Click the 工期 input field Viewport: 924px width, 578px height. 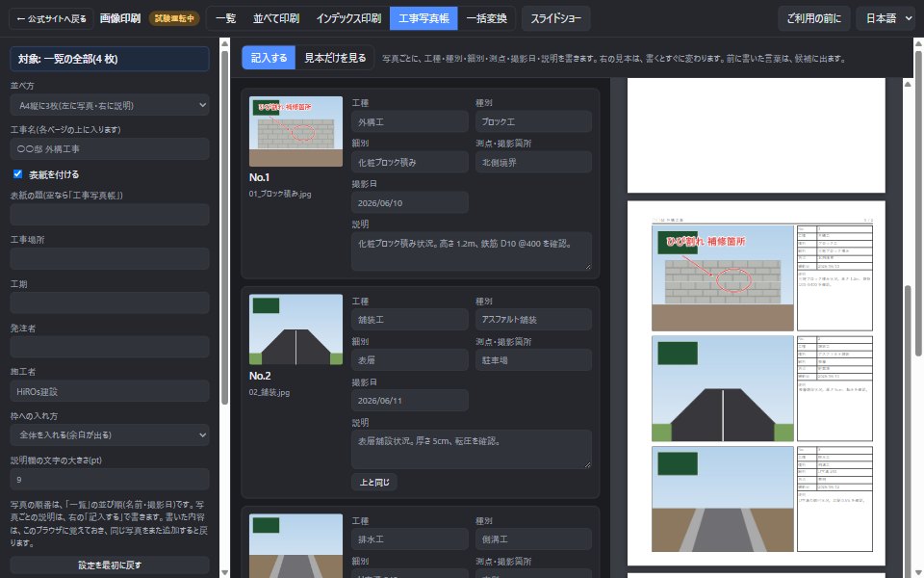coord(110,303)
